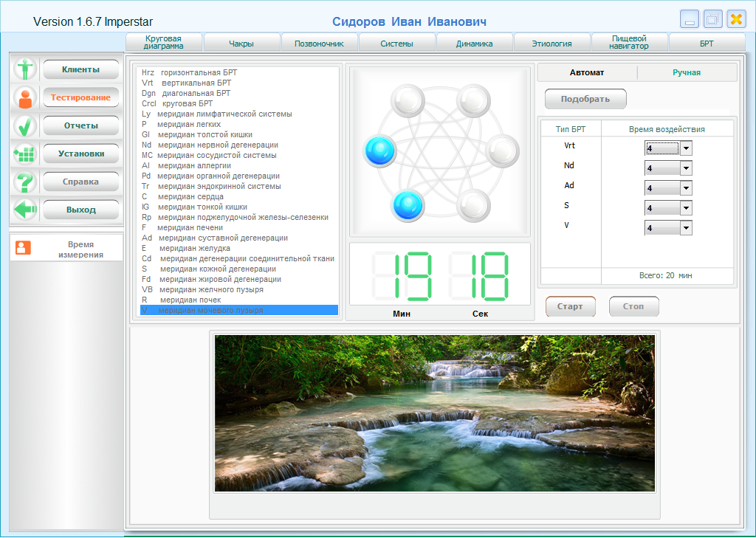The width and height of the screenshot is (756, 538).
Task: Open the Чакры tab
Action: (241, 42)
